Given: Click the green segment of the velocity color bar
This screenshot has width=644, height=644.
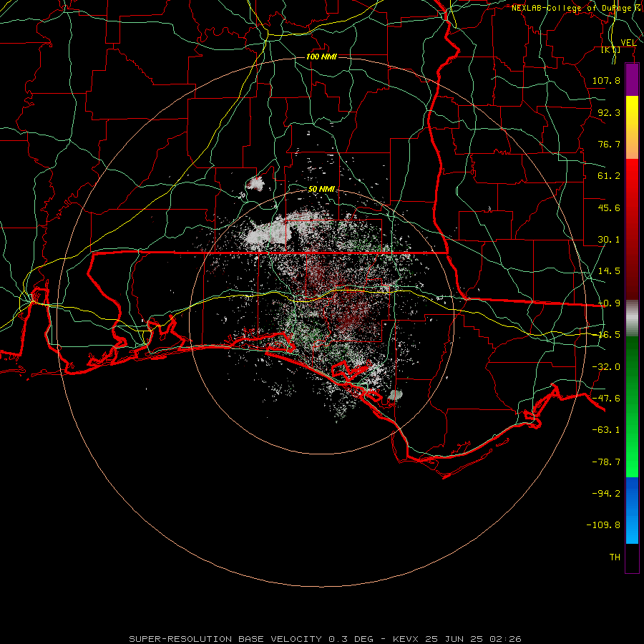Looking at the screenshot, I should (632, 406).
